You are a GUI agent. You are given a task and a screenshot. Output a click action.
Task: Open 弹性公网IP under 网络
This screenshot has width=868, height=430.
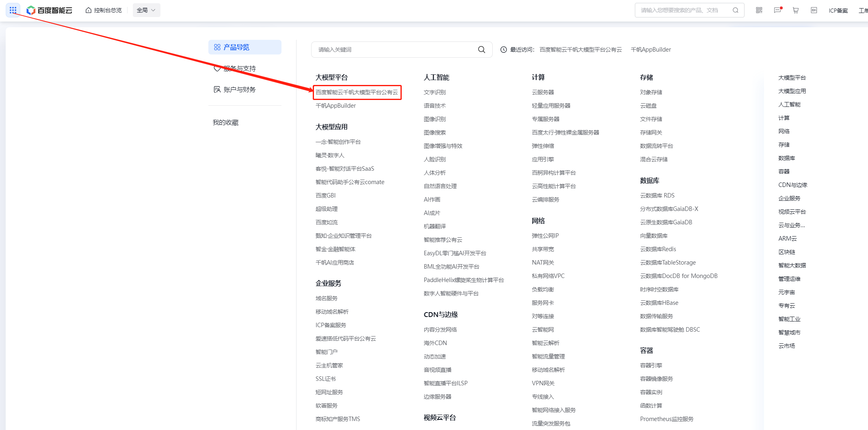tap(545, 236)
